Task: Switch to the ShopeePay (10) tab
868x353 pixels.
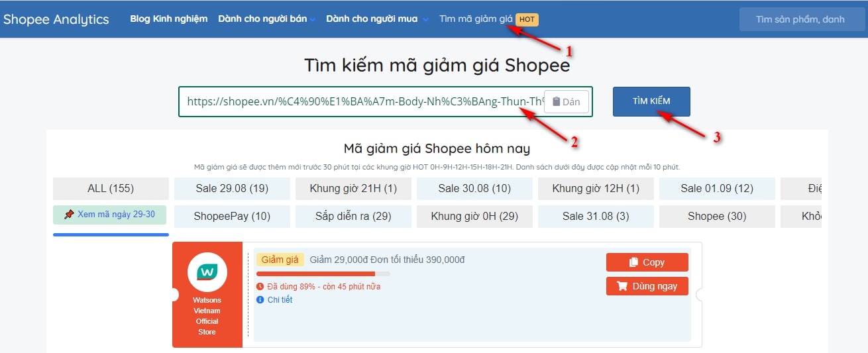Action: [x=232, y=217]
